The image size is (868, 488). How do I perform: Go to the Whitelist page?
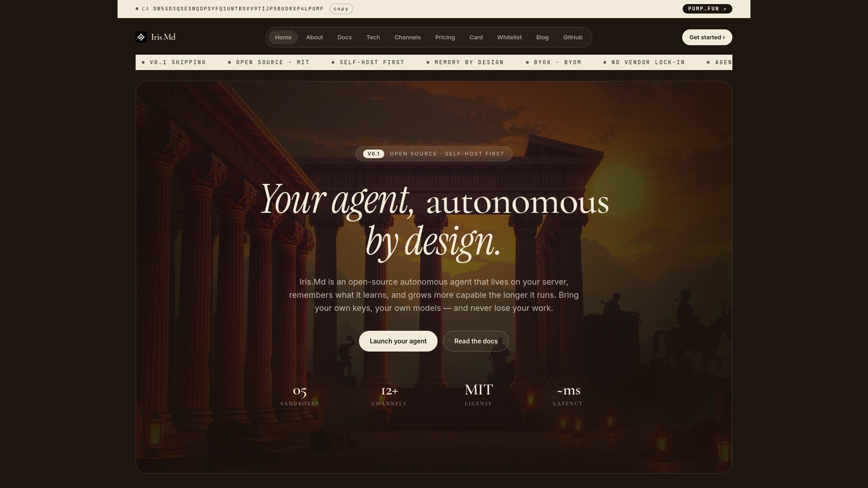509,38
